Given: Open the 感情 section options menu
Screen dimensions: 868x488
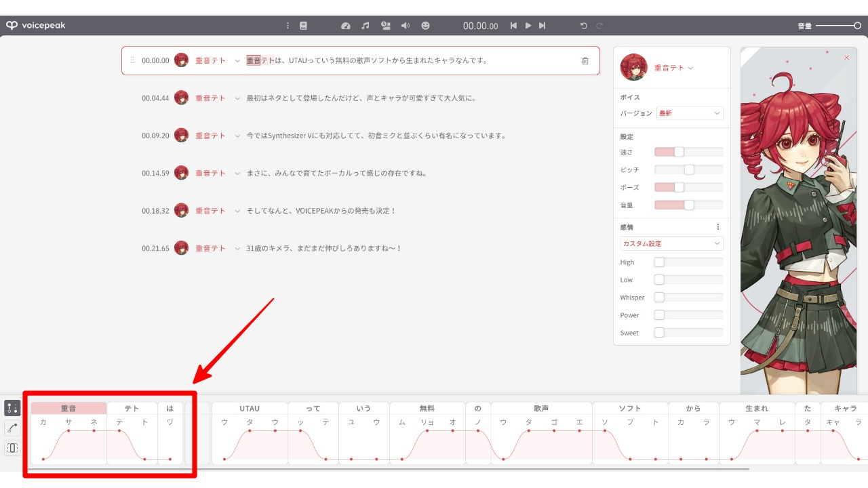Looking at the screenshot, I should pyautogui.click(x=718, y=227).
